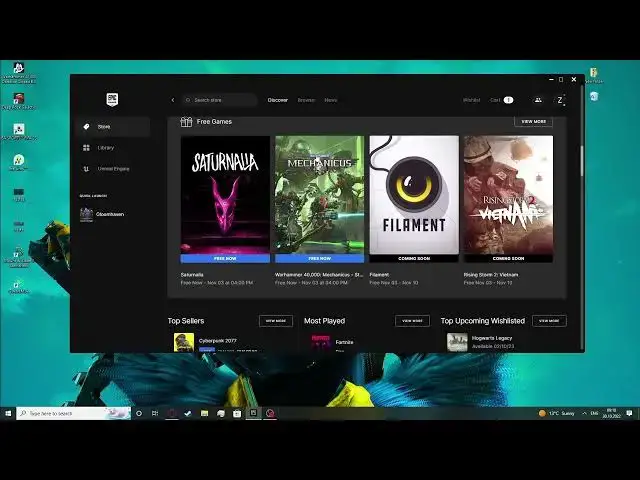Open the Unreal Engine section
Viewport: 640px width, 480px height.
113,169
